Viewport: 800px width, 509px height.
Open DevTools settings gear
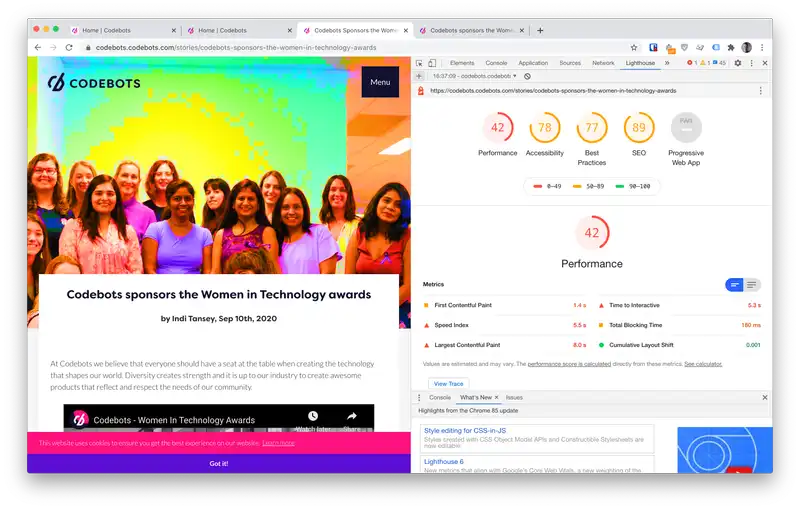(x=738, y=63)
